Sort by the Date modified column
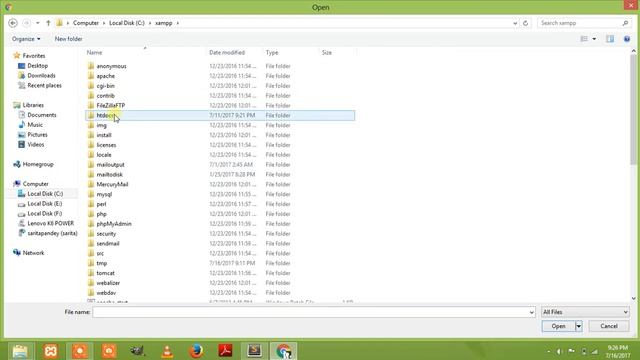 pos(227,53)
